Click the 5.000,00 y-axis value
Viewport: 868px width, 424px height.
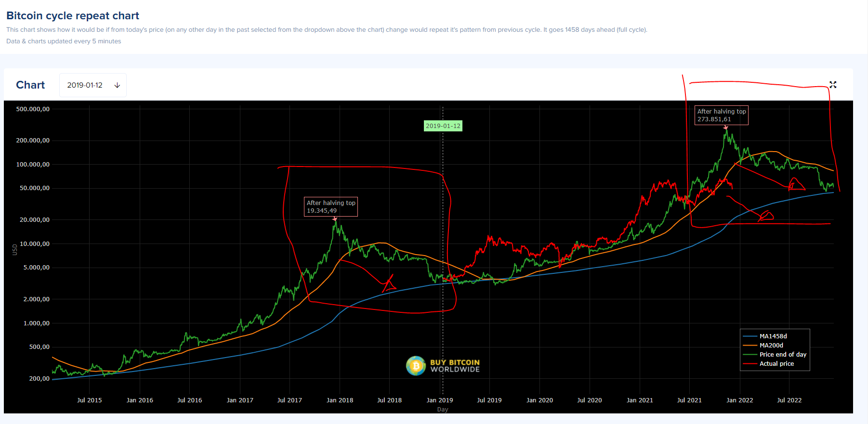pos(37,268)
